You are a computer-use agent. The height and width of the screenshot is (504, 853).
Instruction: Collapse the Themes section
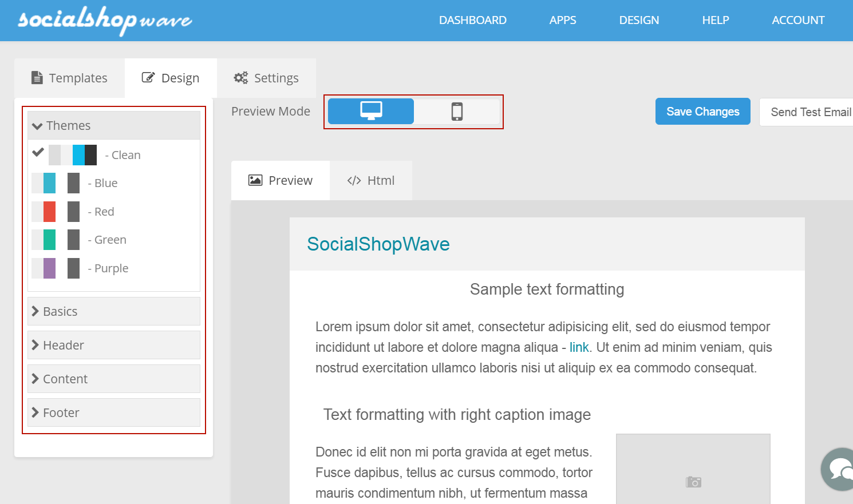114,125
